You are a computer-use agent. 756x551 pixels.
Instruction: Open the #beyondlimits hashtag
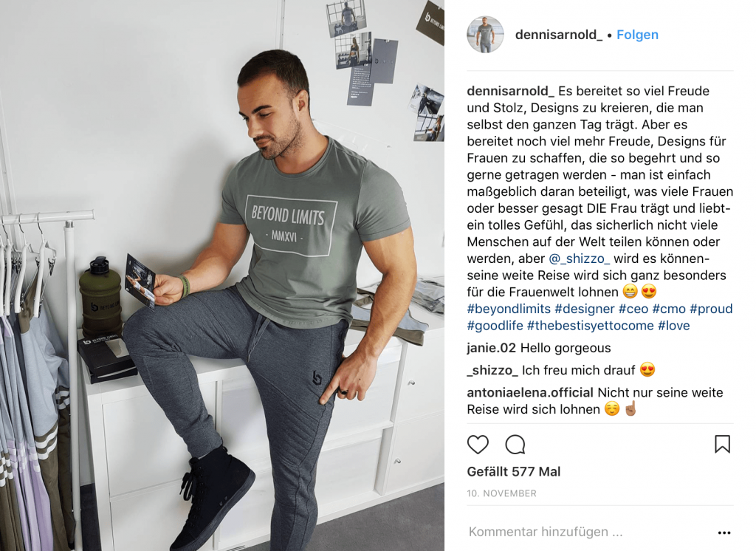click(x=509, y=309)
